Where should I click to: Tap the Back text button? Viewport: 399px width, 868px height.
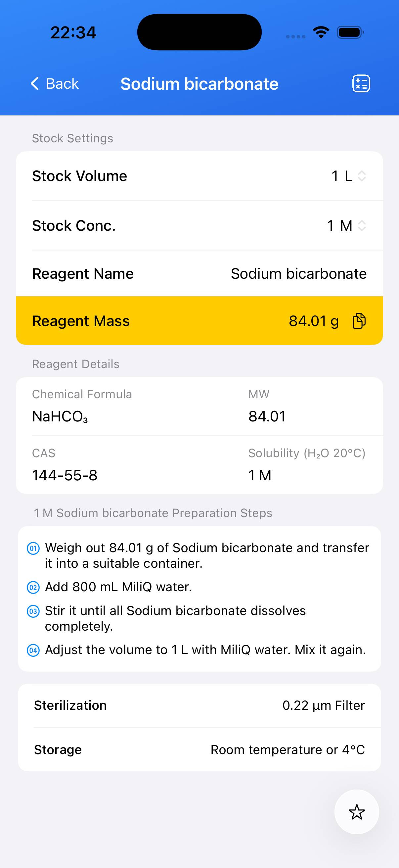click(62, 83)
